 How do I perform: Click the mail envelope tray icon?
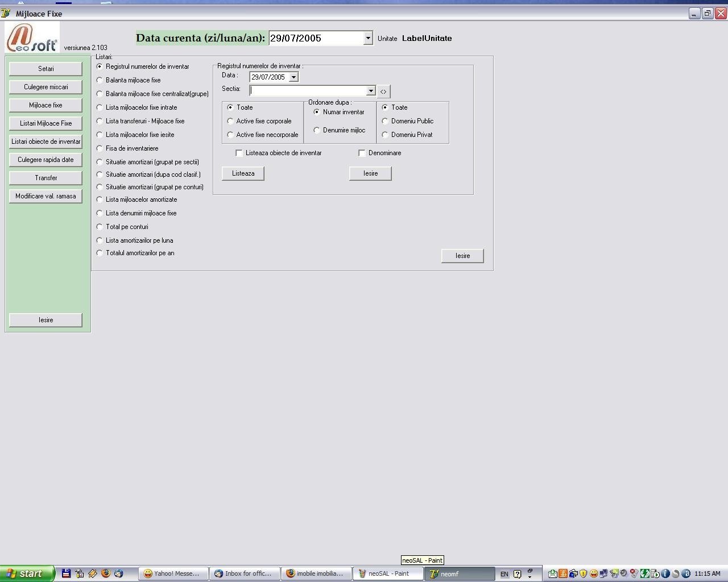pos(552,573)
